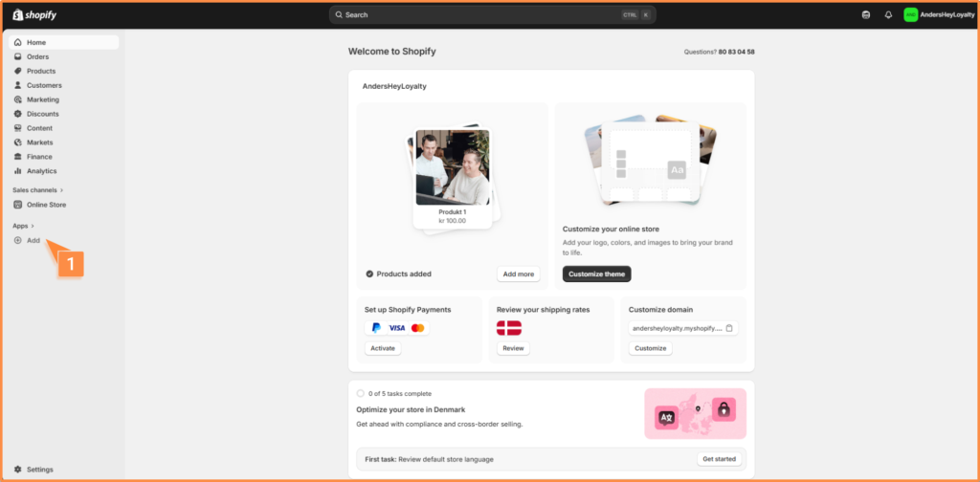Screen dimensions: 980x482
Task: Click the Analytics chart icon in sidebar
Action: pos(18,171)
